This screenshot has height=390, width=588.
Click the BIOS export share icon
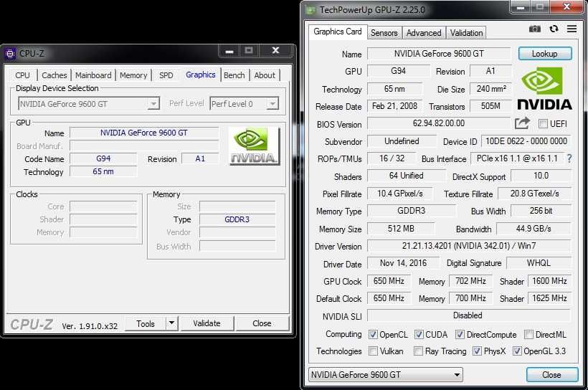(522, 123)
